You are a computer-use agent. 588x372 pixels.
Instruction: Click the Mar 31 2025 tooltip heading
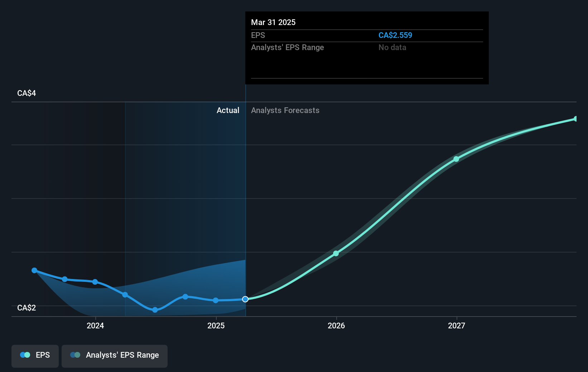[273, 22]
